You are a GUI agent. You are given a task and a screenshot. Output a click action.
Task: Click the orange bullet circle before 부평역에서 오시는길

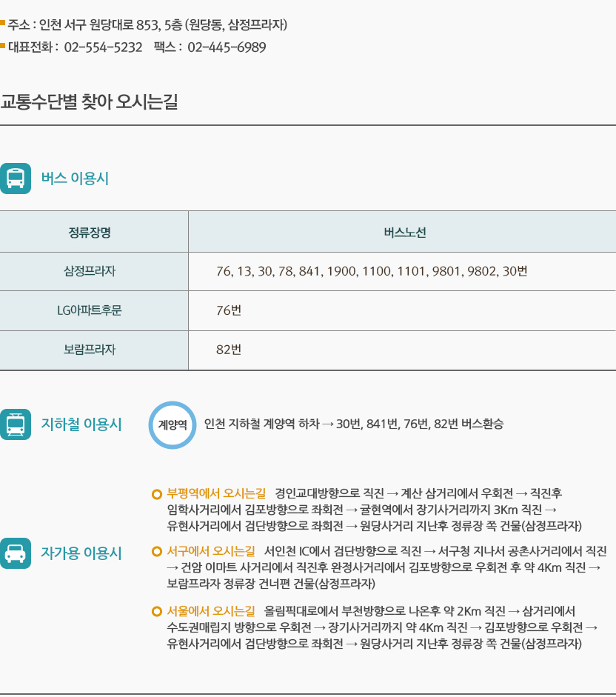point(156,494)
